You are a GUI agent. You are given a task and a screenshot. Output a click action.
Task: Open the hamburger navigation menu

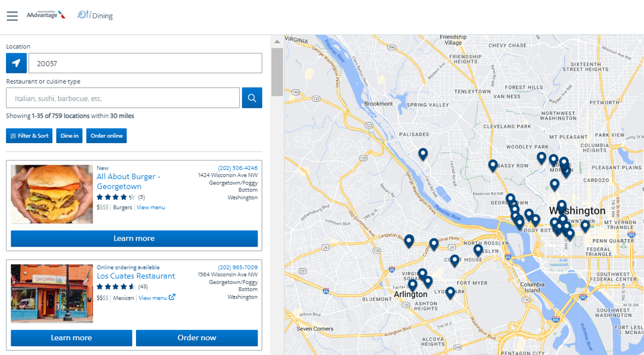12,16
